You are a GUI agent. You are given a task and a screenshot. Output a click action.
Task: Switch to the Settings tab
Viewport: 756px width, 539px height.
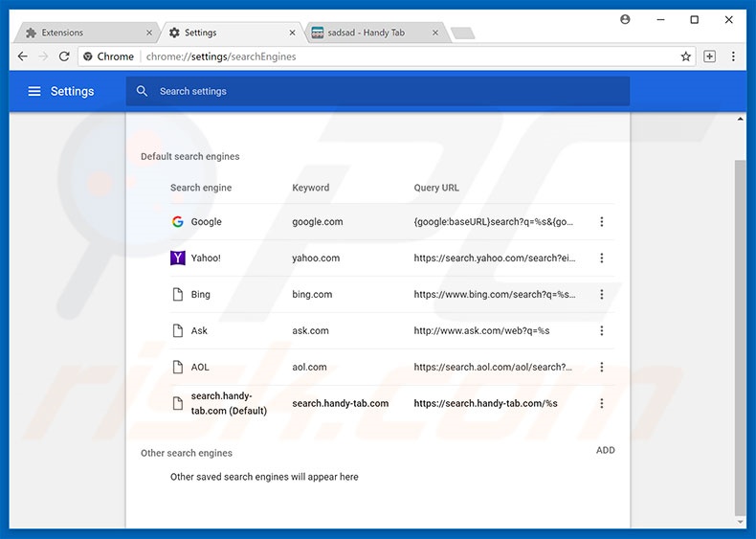point(232,33)
